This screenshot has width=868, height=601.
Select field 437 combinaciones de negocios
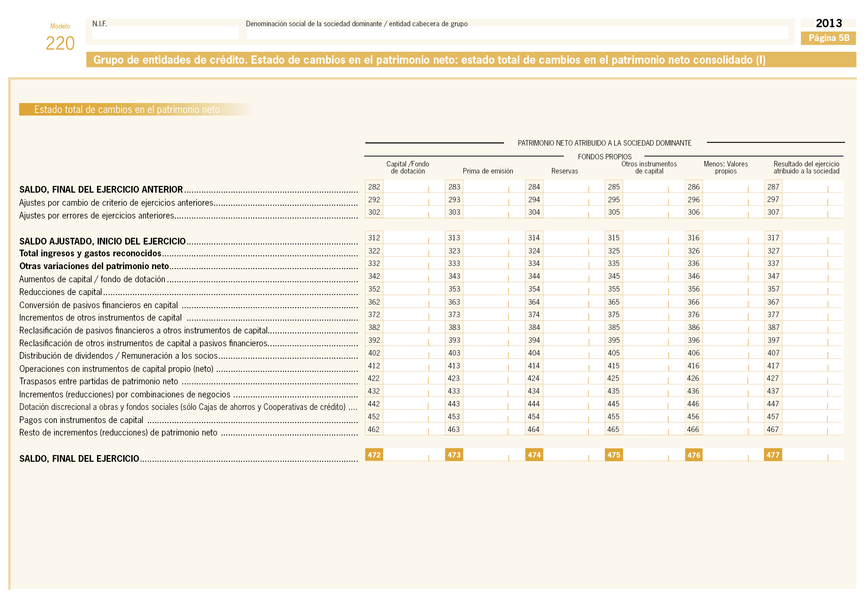(x=804, y=391)
